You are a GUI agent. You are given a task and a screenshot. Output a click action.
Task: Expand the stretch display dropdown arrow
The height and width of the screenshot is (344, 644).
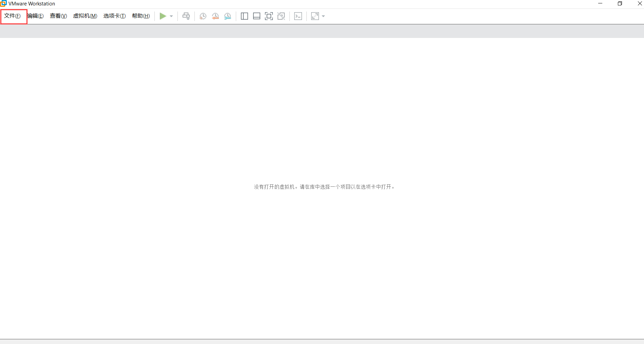[323, 16]
